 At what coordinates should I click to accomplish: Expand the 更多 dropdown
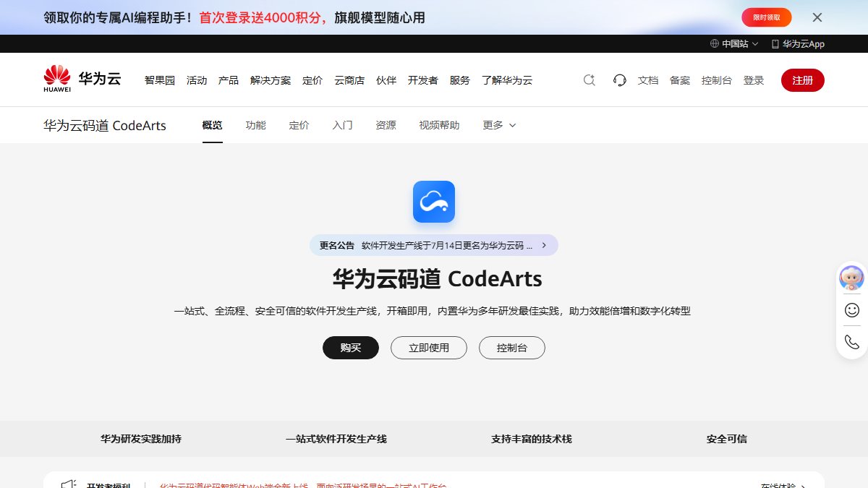500,125
